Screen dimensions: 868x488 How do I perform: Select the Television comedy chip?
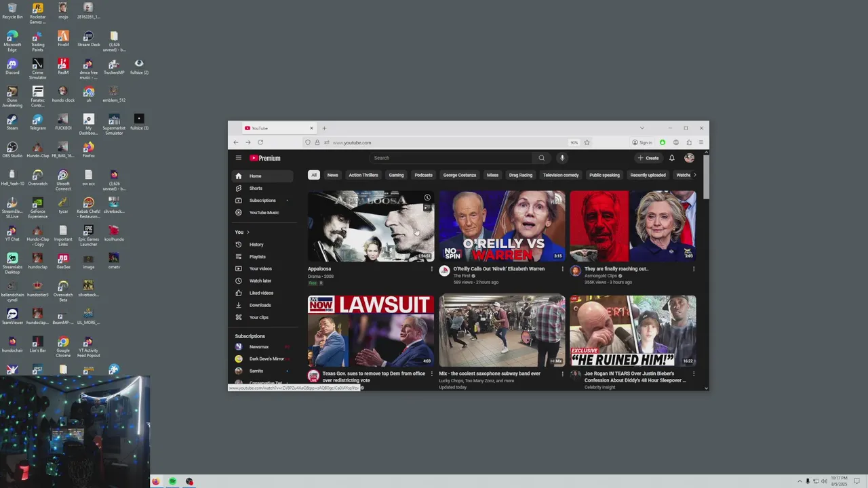coord(561,175)
